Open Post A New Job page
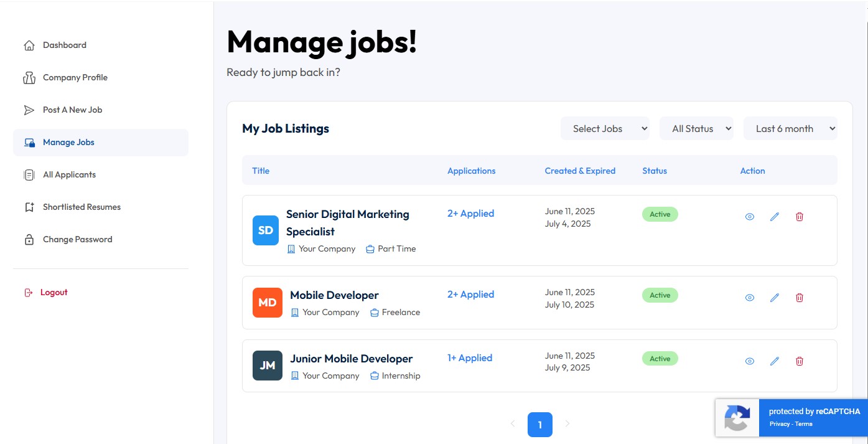 coord(72,110)
